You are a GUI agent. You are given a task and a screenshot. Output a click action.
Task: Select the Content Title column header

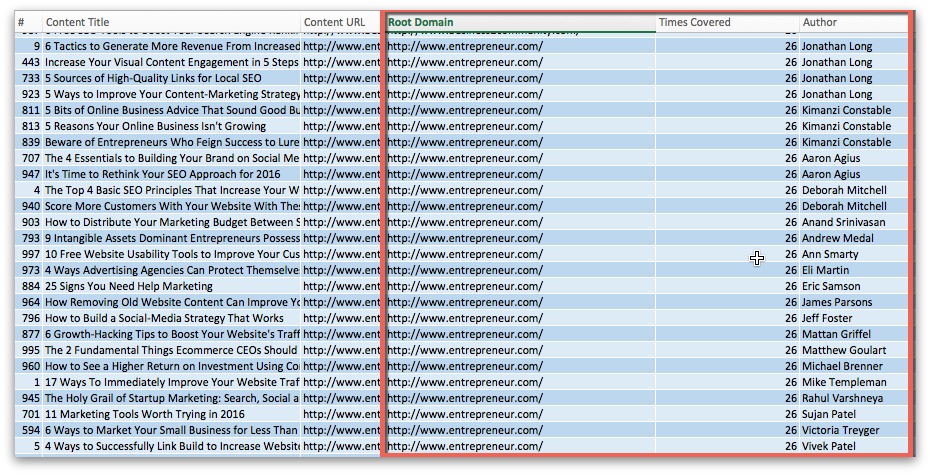coord(171,23)
